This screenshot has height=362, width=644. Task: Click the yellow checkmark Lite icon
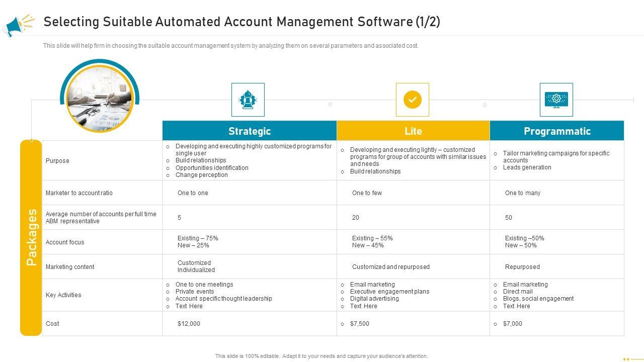click(x=413, y=100)
